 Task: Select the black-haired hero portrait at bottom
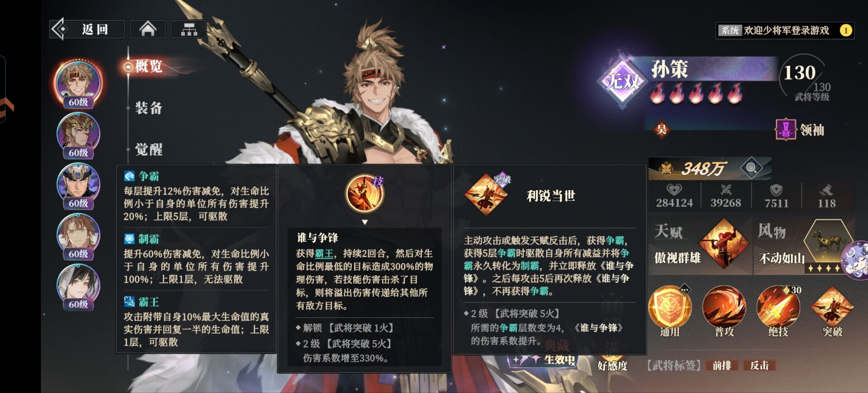tap(78, 286)
